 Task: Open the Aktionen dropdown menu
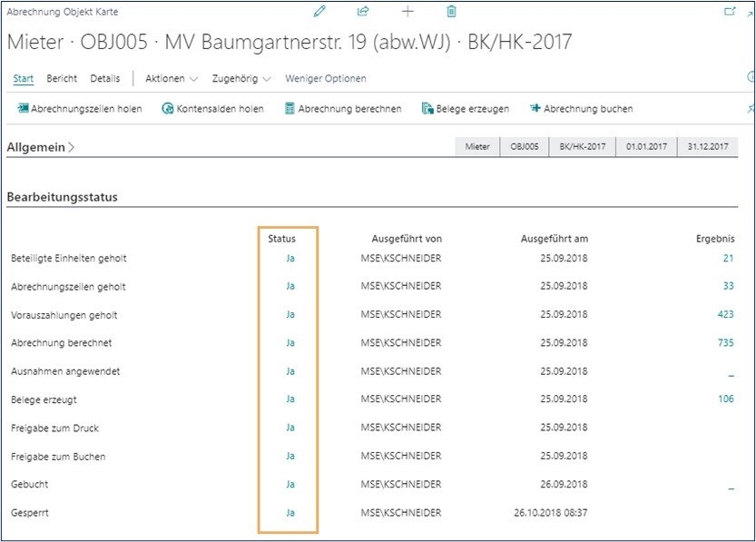coord(171,79)
